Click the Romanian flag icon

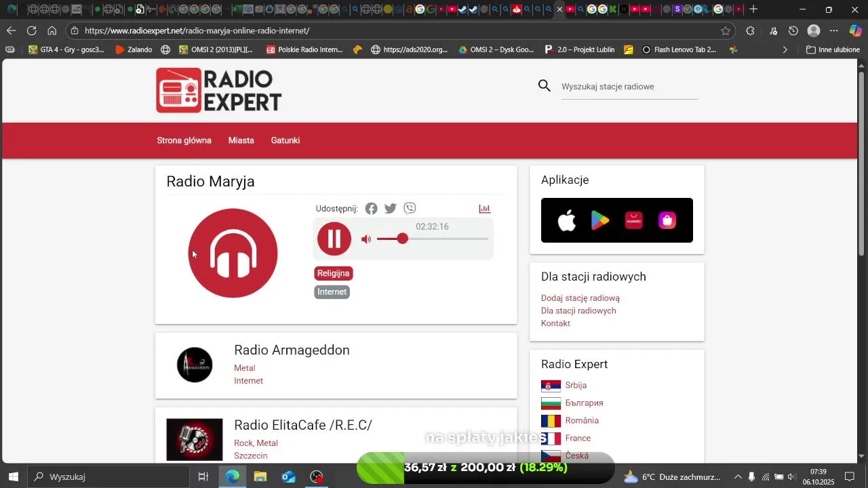pyautogui.click(x=551, y=421)
